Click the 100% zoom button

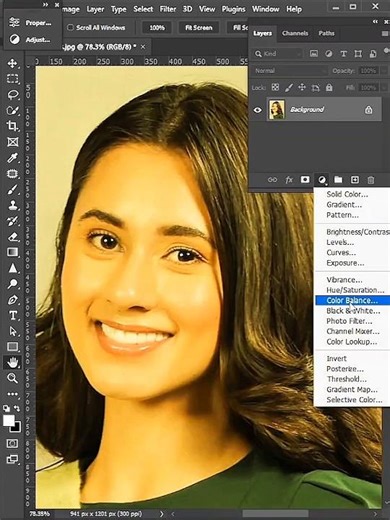(x=157, y=28)
